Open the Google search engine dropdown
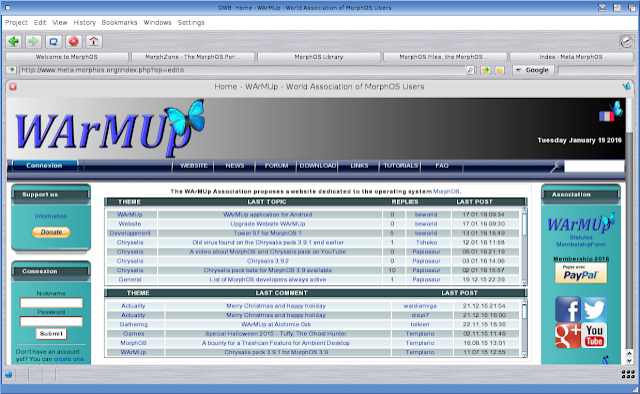Screen dimensions: 640x394 coord(533,70)
